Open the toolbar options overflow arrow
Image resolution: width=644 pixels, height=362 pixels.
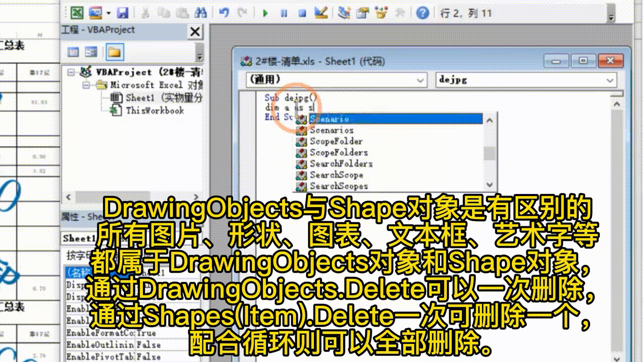(611, 17)
